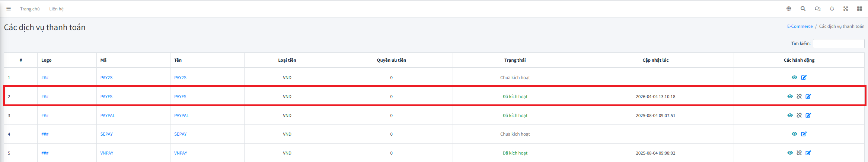Viewport: 868px width, 162px height.
Task: Open the PAYPAL code link
Action: (108, 116)
